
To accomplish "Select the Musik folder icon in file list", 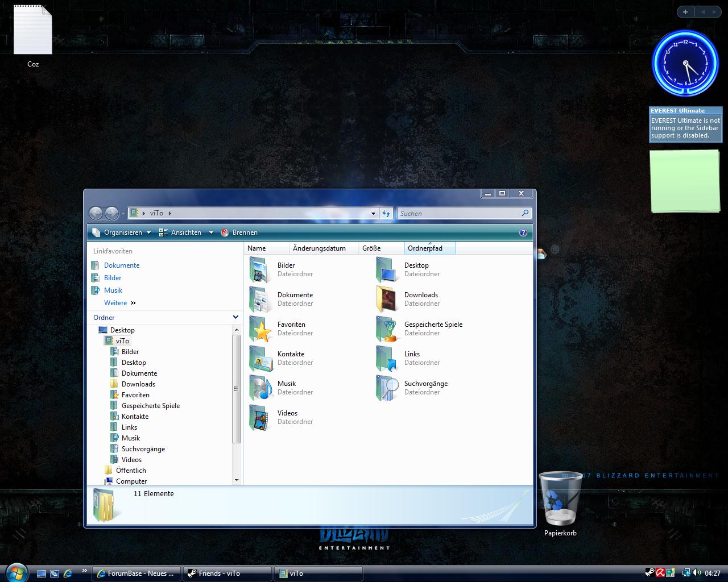I will [260, 388].
